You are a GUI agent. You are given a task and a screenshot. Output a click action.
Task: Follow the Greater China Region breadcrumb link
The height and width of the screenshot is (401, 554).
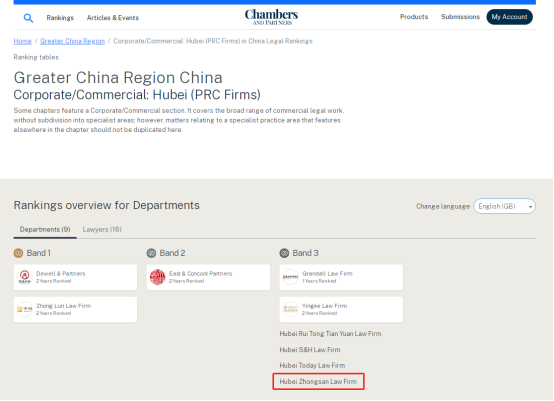72,41
